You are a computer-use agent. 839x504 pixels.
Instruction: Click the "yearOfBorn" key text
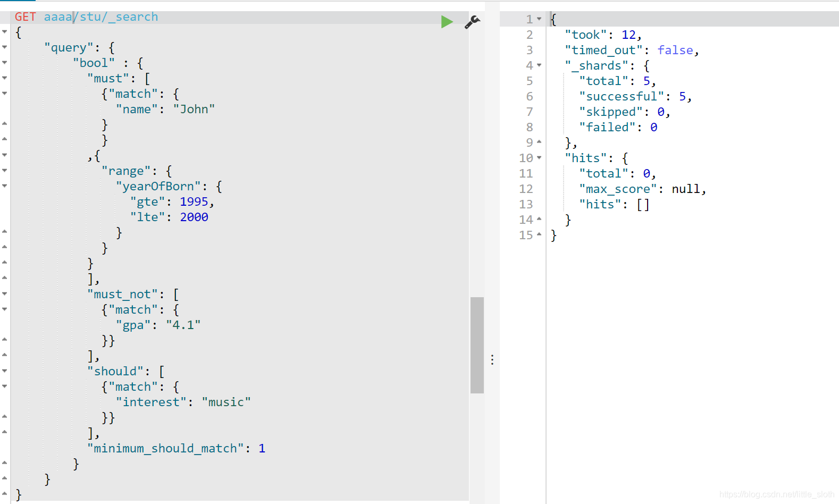[x=158, y=186]
